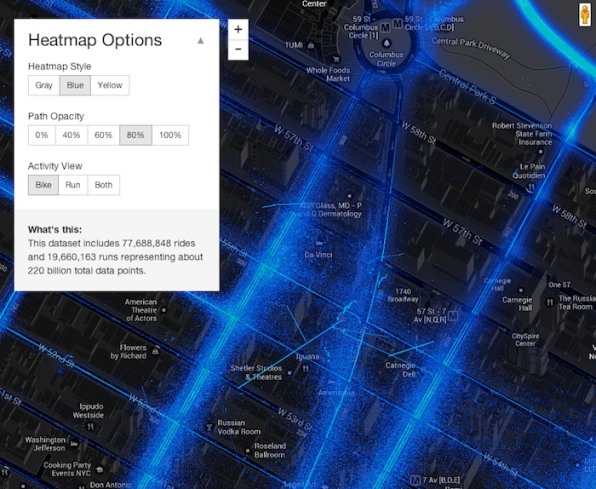Image resolution: width=596 pixels, height=489 pixels.
Task: Click the Ippudo Westside restaurant icon
Action: tap(90, 427)
